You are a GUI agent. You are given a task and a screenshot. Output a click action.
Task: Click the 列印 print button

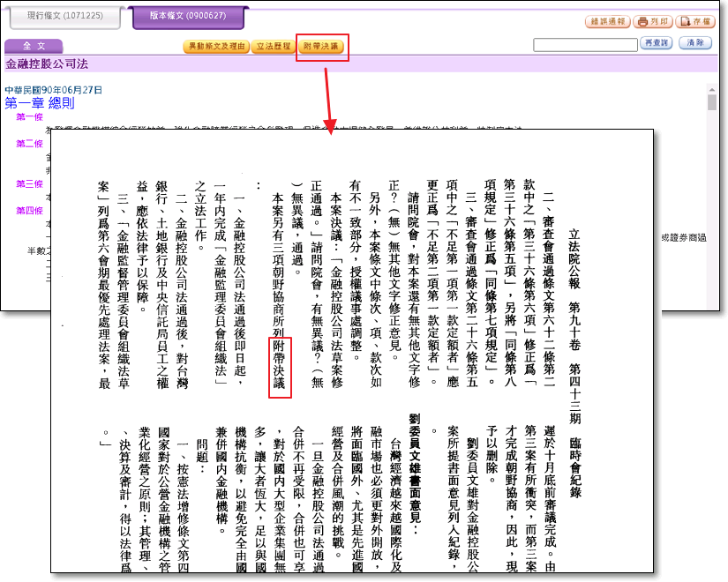tap(655, 20)
